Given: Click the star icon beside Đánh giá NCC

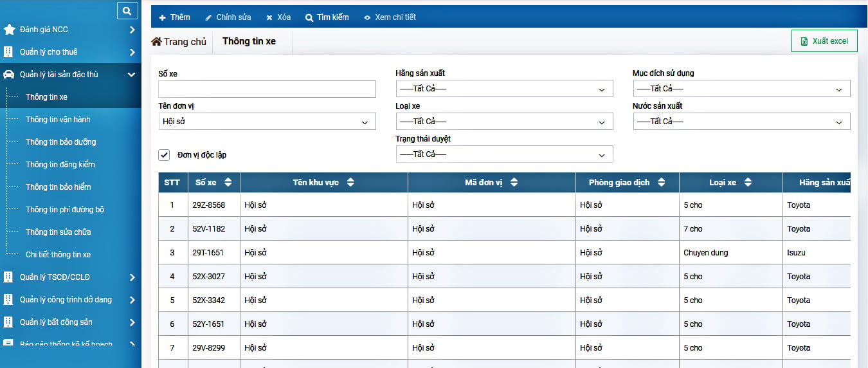Looking at the screenshot, I should click(9, 30).
